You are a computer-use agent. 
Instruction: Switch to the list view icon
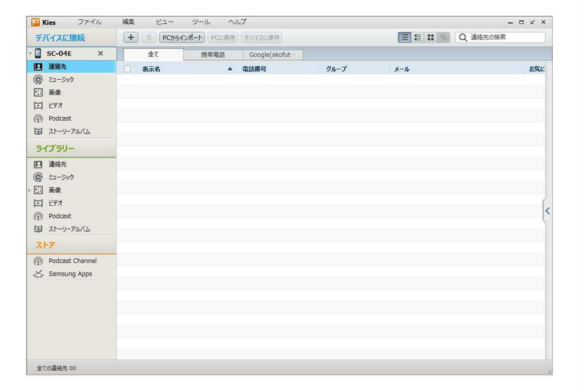[404, 37]
